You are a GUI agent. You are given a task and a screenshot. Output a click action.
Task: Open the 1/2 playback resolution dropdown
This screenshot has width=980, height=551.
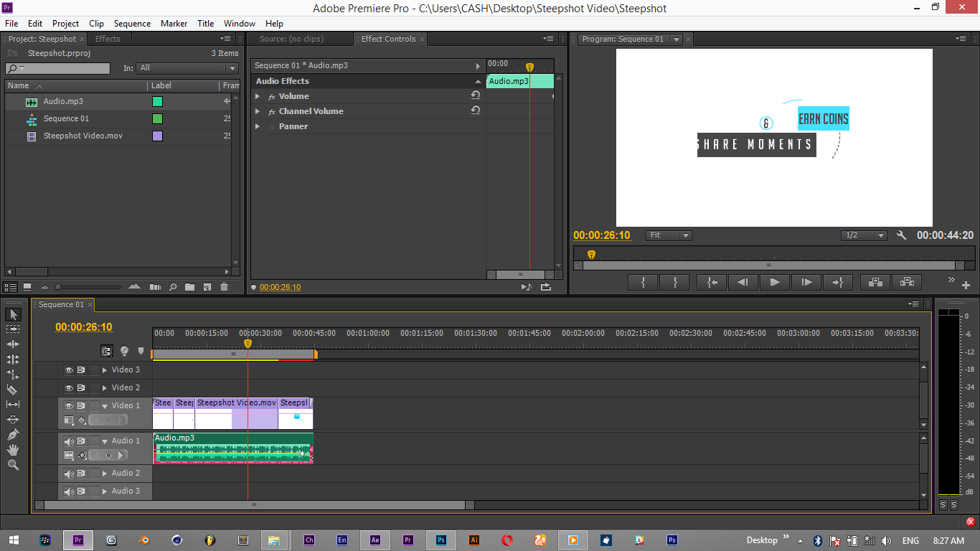(864, 235)
